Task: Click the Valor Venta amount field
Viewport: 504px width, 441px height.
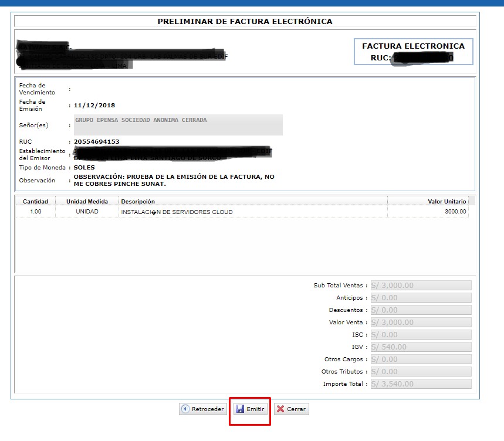Action: [x=421, y=322]
